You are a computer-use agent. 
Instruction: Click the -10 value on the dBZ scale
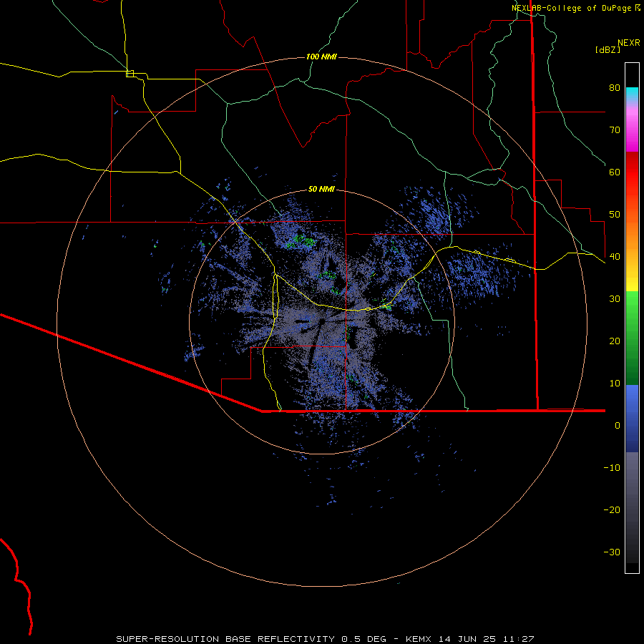(x=612, y=468)
